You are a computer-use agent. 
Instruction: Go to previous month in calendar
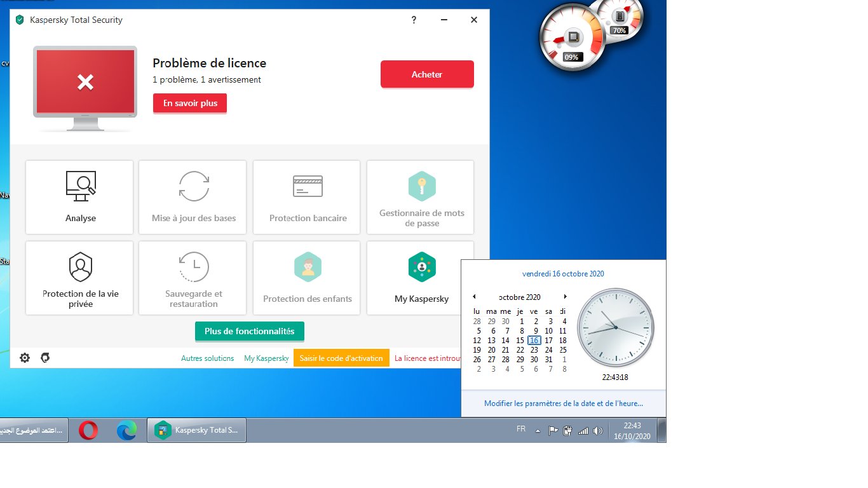coord(474,297)
